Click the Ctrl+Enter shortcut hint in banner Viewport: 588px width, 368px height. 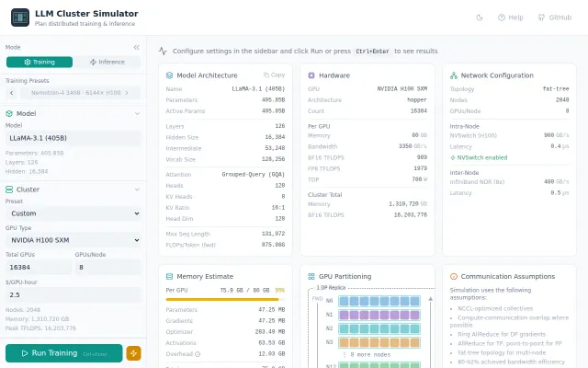372,52
